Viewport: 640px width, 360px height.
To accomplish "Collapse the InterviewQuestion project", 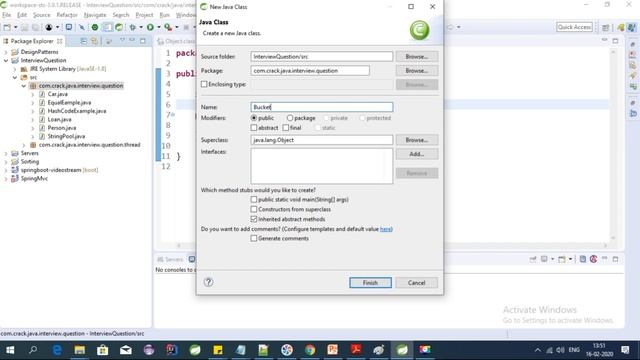I will tap(6, 60).
